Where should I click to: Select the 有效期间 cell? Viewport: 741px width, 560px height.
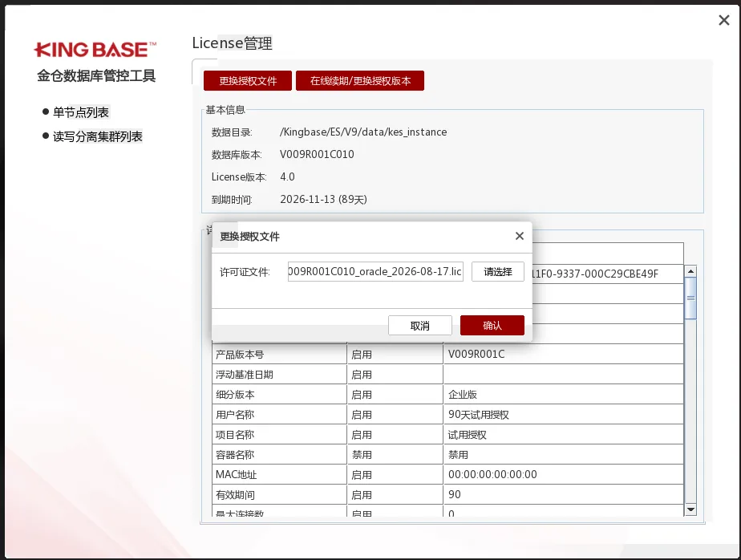pyautogui.click(x=279, y=494)
